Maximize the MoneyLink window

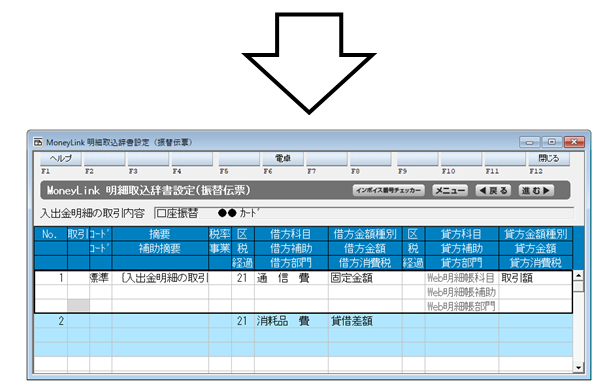click(552, 142)
